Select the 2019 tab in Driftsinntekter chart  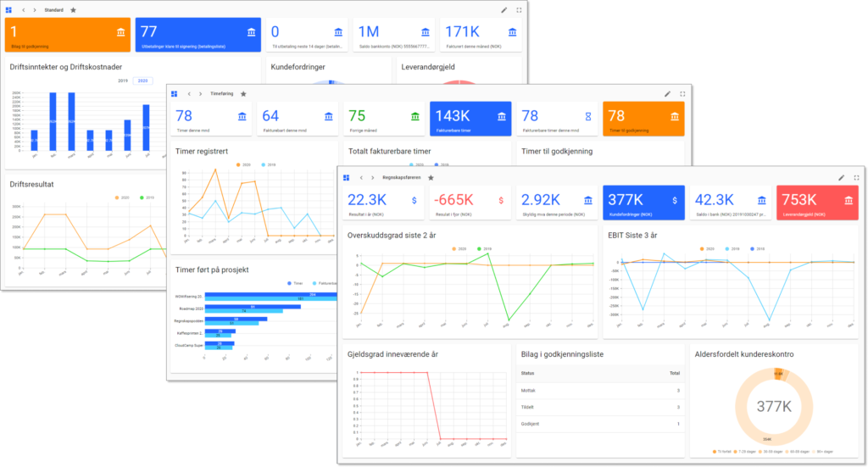(x=123, y=81)
